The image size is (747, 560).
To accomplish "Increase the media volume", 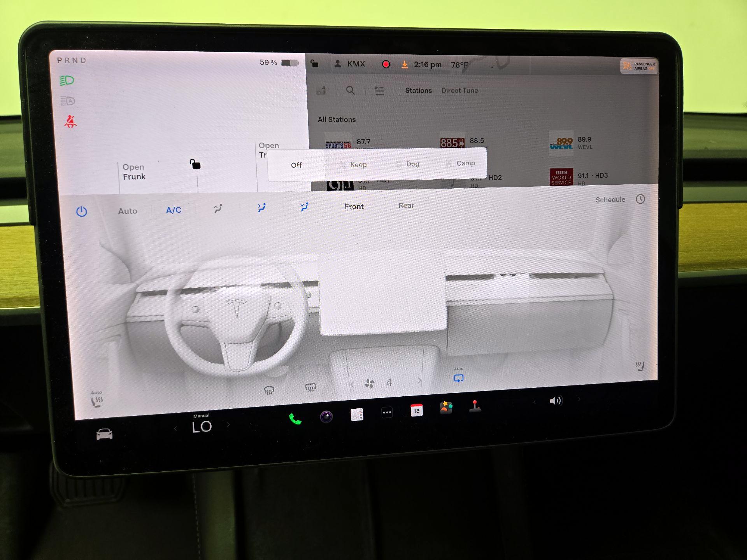I will (579, 399).
